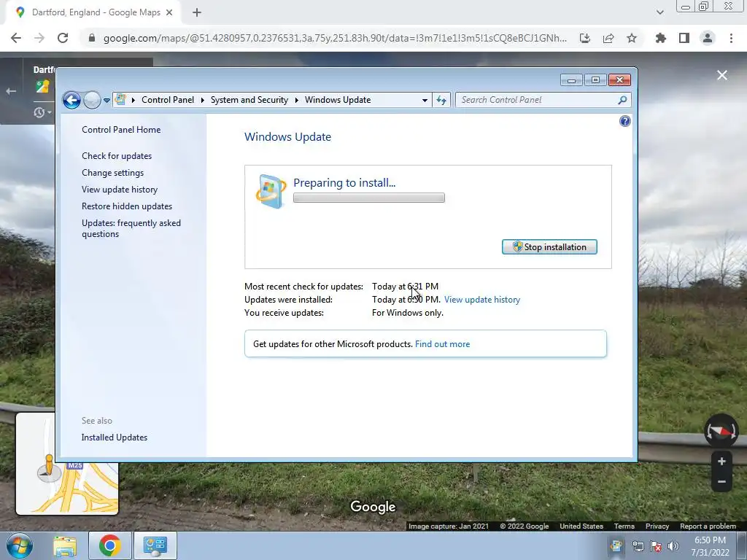Click the Control Panel icon in address bar
This screenshot has width=747, height=560.
120,99
